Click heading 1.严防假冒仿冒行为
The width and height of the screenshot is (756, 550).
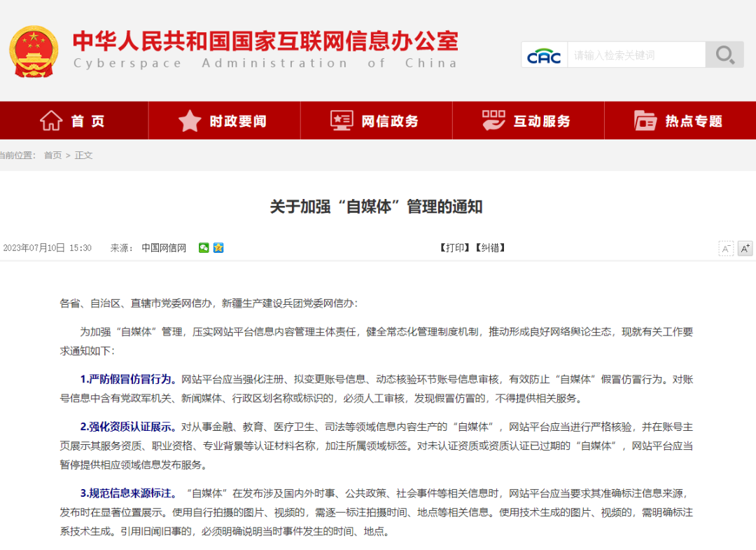coord(128,379)
